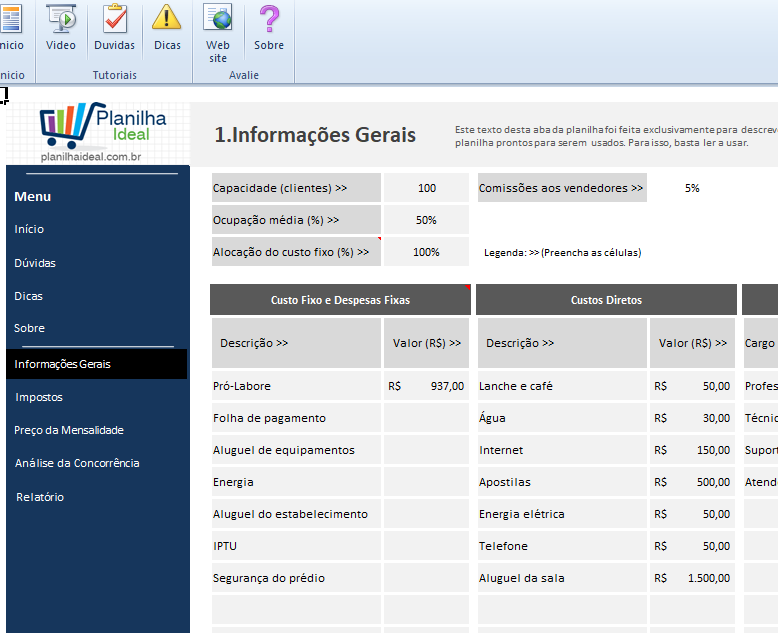This screenshot has height=633, width=778.
Task: Select the Telefone description cell
Action: point(562,546)
